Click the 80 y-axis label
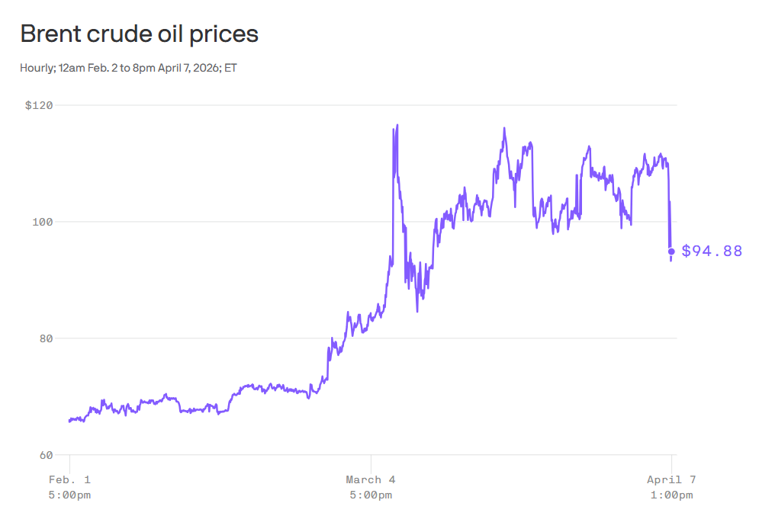The image size is (759, 532). click(x=45, y=338)
